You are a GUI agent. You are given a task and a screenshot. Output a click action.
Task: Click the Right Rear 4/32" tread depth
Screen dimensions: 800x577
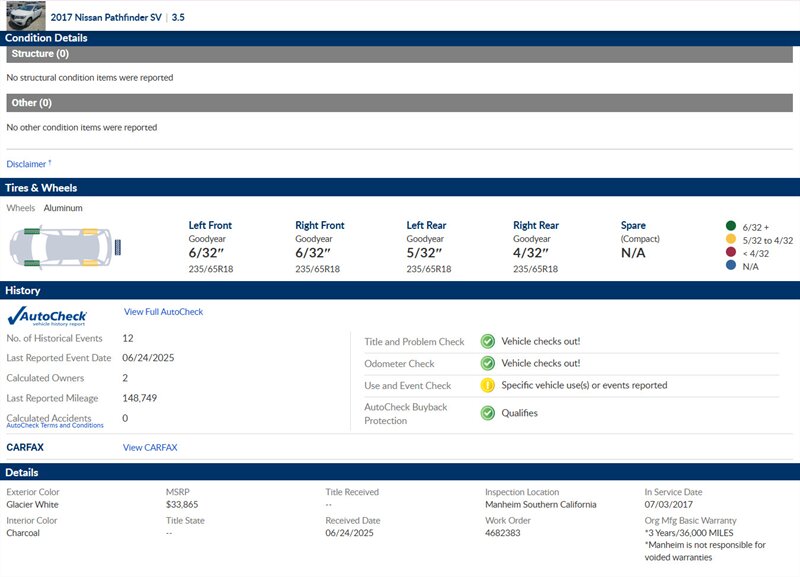coord(531,253)
